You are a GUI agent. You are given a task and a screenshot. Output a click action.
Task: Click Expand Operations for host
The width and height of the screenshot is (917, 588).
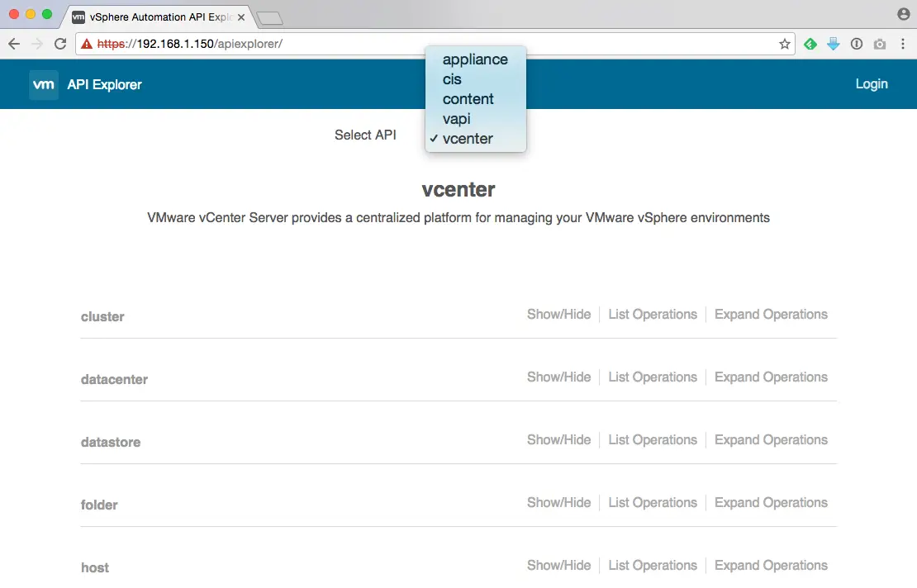[x=771, y=565]
